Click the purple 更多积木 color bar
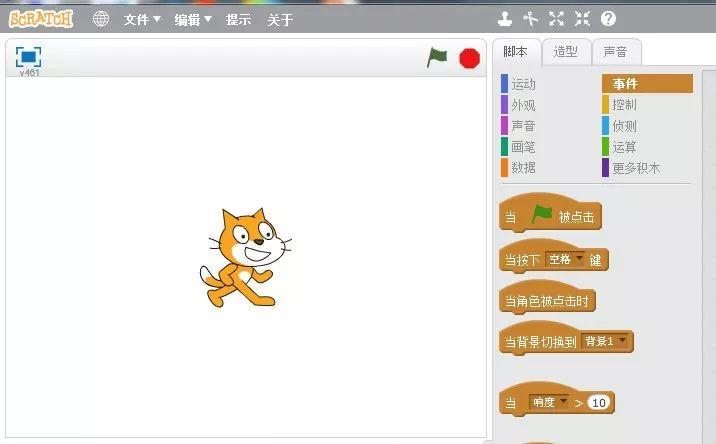Screen dimensions: 716x444 [605, 168]
